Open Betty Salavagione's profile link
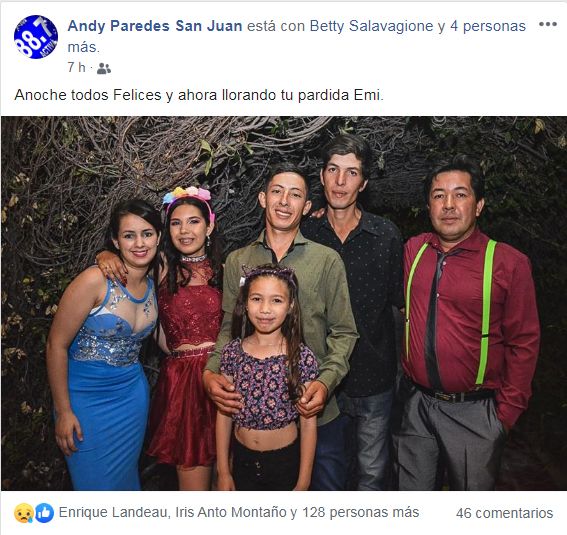Screen dimensions: 567x535 pyautogui.click(x=371, y=26)
